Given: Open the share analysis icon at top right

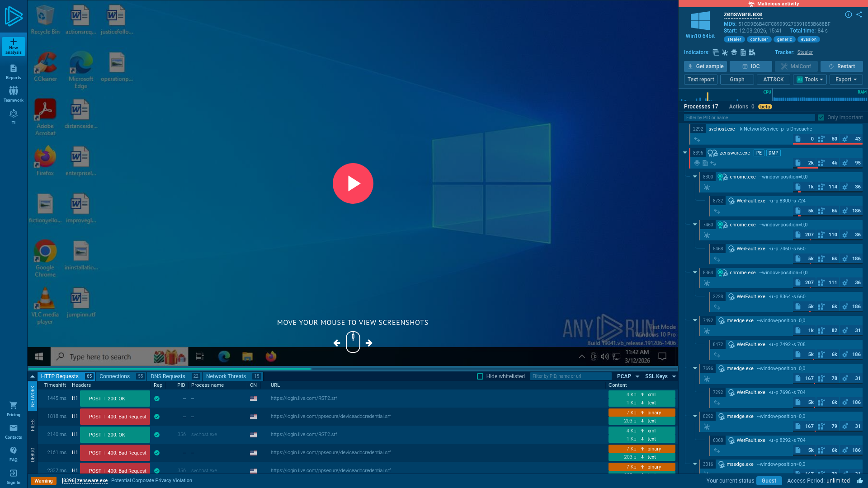Looking at the screenshot, I should pyautogui.click(x=859, y=14).
